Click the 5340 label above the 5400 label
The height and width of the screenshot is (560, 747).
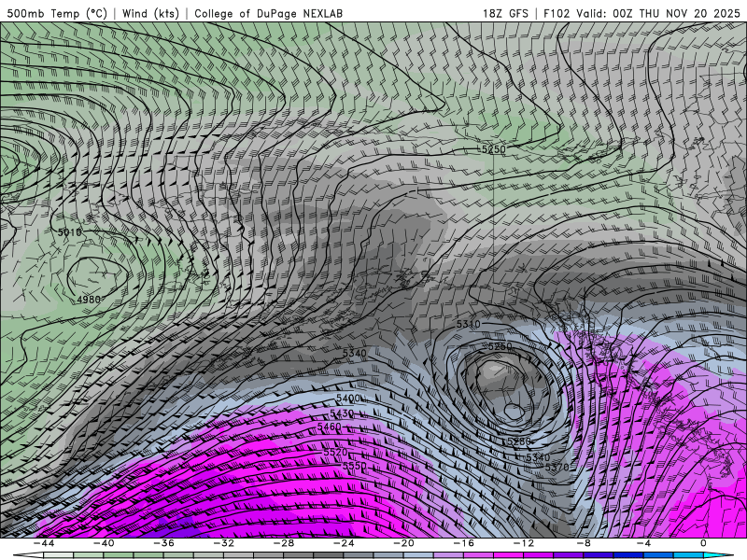click(x=355, y=353)
